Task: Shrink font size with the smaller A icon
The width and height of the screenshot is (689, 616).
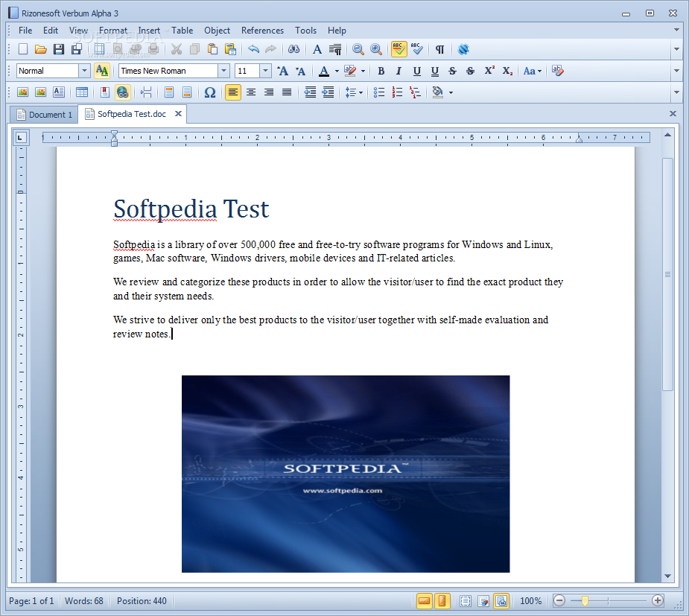Action: coord(301,71)
